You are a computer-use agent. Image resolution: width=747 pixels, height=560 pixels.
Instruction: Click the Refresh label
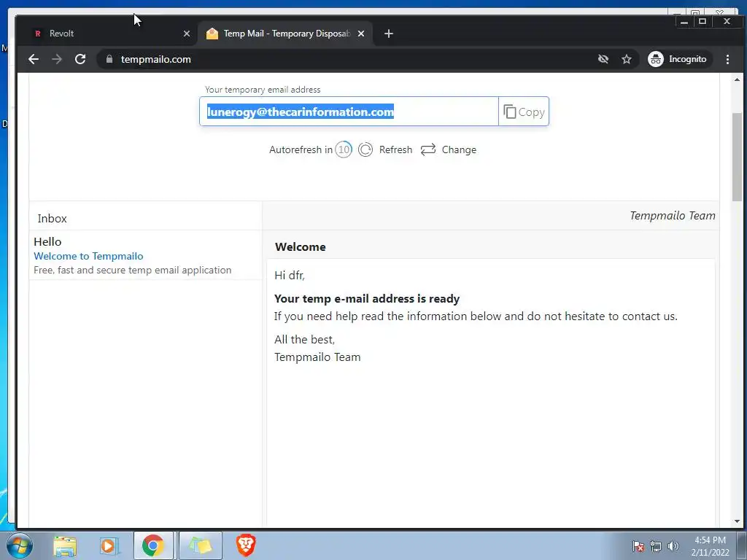[395, 149]
